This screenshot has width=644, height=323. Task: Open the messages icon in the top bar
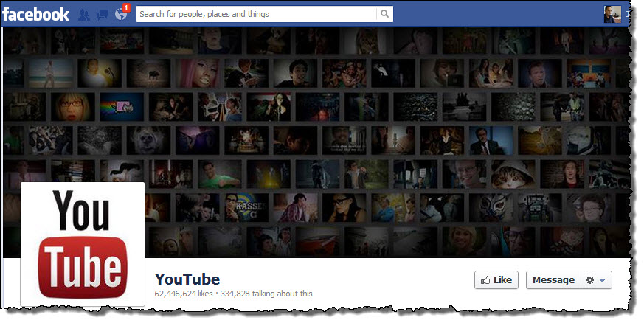tap(103, 15)
